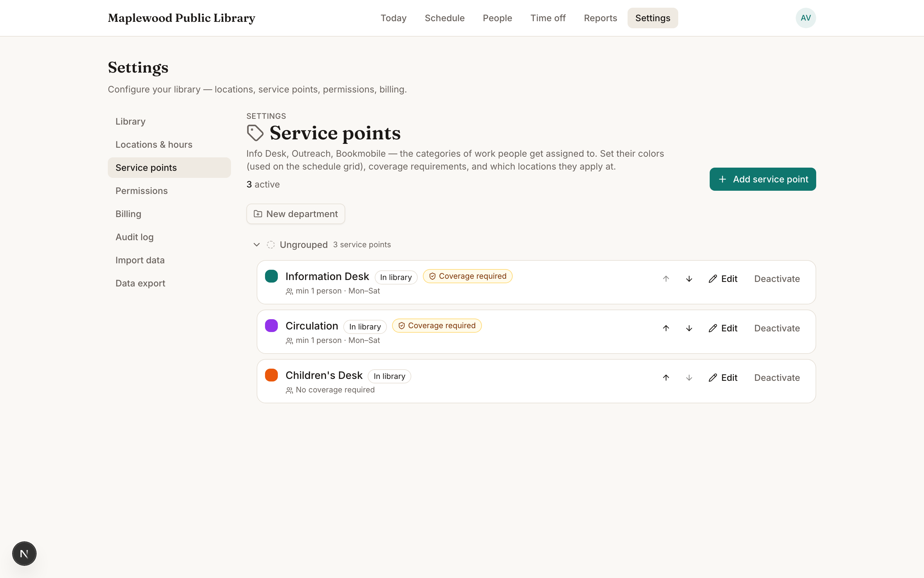This screenshot has height=578, width=924.
Task: Click the No coverage required text
Action: (335, 390)
